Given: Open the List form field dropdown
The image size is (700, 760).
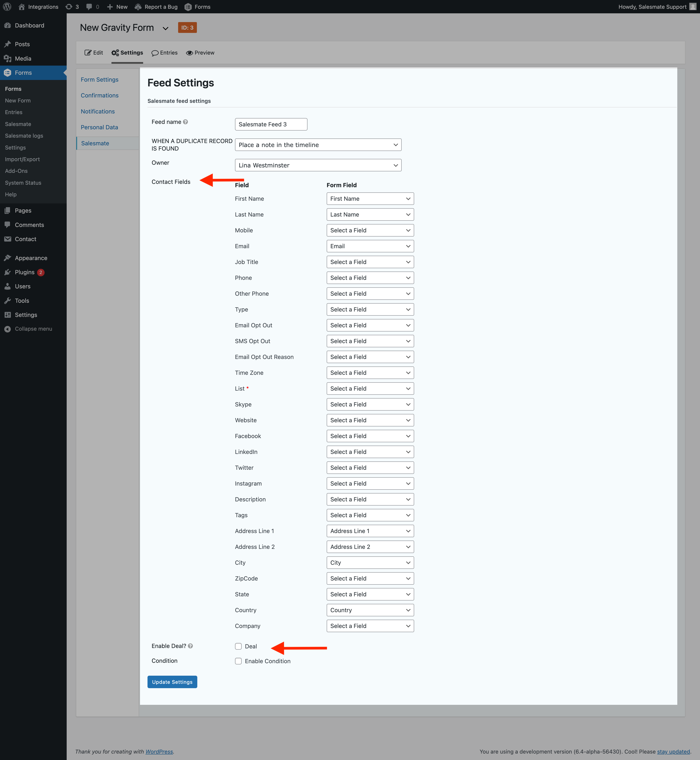Looking at the screenshot, I should (370, 388).
